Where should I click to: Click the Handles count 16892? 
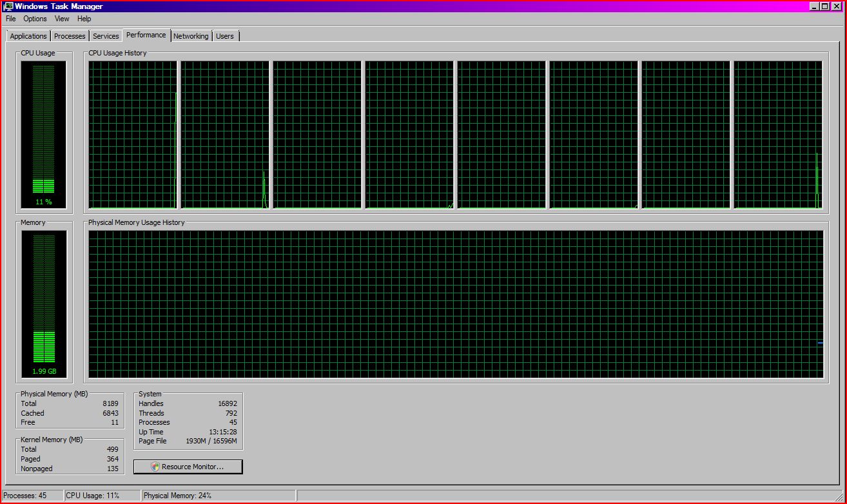[x=228, y=403]
